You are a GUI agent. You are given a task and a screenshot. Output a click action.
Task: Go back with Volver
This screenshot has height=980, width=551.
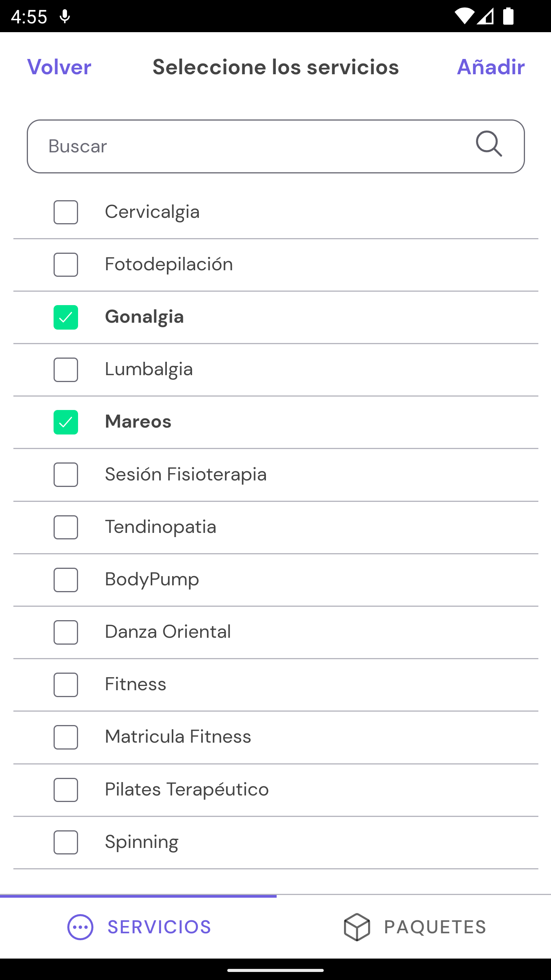click(x=59, y=67)
